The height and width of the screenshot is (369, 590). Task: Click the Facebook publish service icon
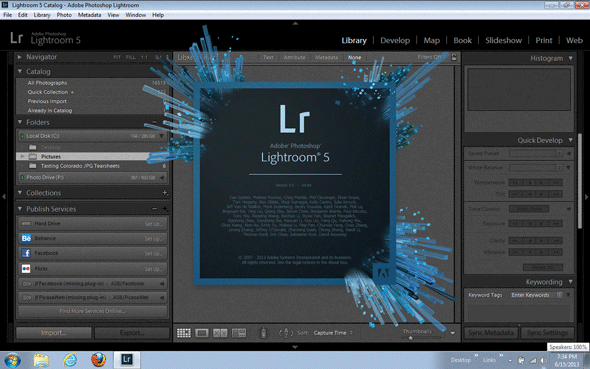(26, 253)
